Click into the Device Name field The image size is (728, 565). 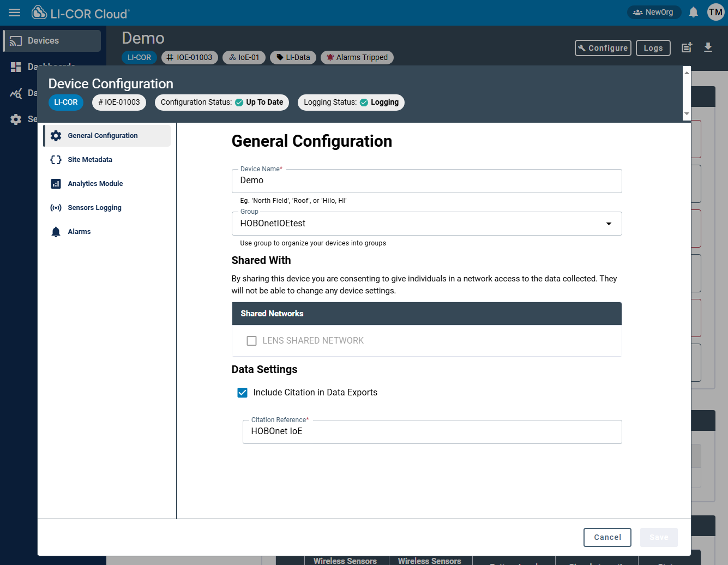tap(426, 181)
